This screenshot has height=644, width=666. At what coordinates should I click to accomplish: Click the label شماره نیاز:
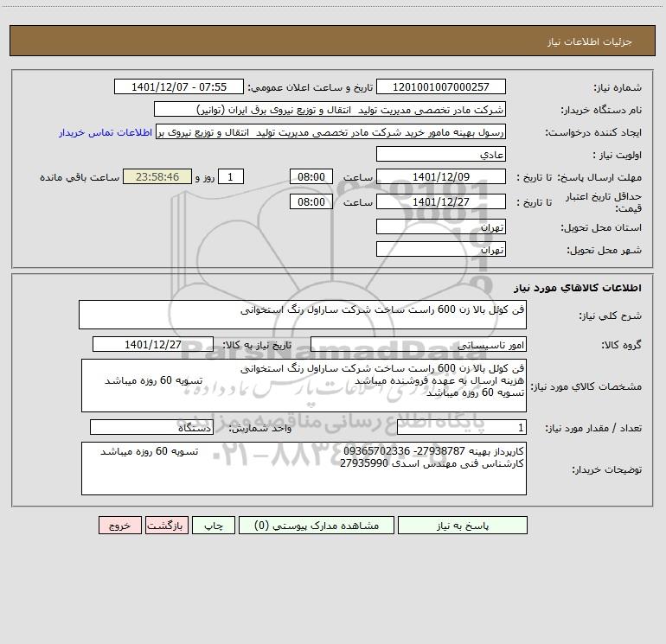[x=618, y=87]
